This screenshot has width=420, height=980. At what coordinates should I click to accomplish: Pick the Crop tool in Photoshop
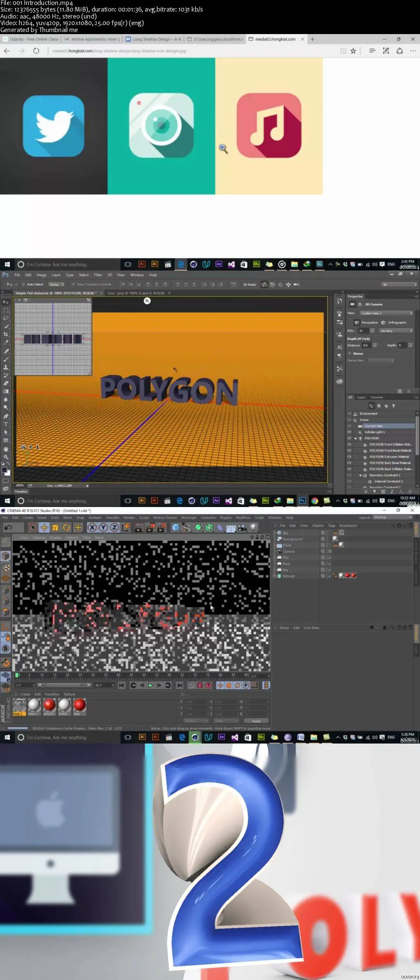click(6, 334)
